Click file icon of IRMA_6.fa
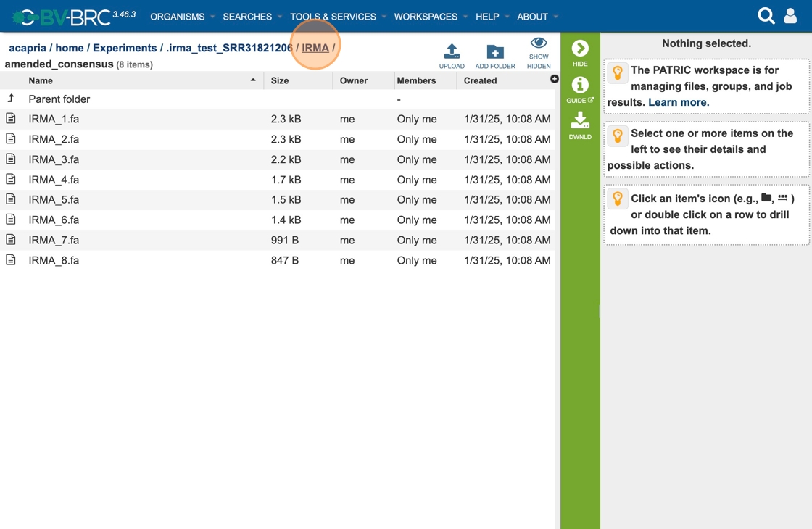This screenshot has height=529, width=812. tap(10, 220)
